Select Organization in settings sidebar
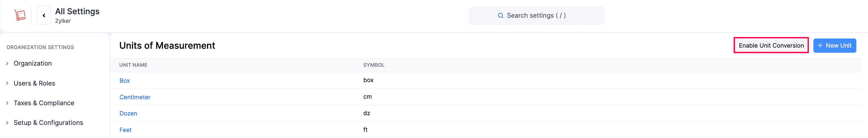The image size is (868, 138). [x=33, y=63]
